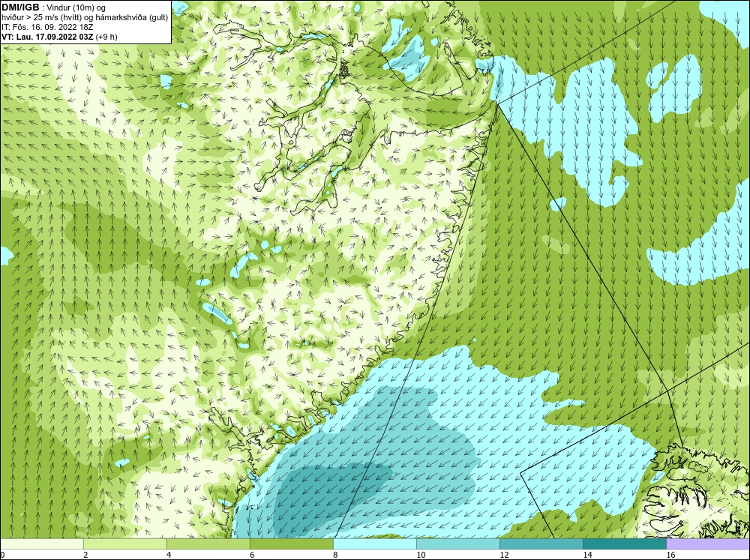
Task: Click the 'hviður > 25 m/s (hvítt)' text line
Action: point(85,17)
